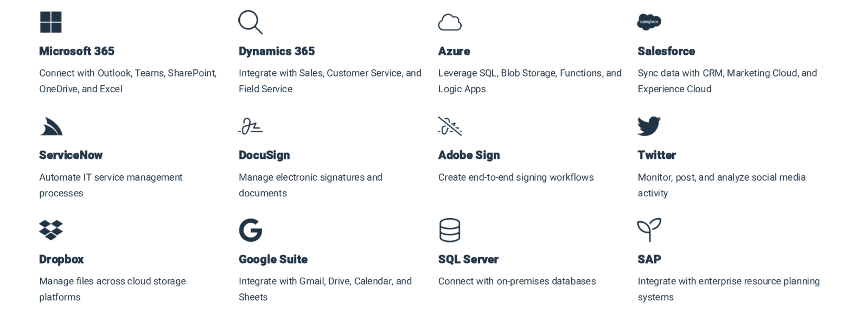Open the Microsoft 365 heading
Viewport: 868px width, 314px height.
coord(77,51)
